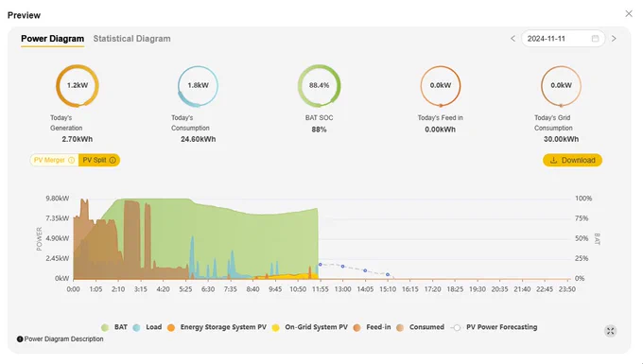Switch to Power Diagram tab
Viewport: 643px width, 364px height.
click(53, 39)
